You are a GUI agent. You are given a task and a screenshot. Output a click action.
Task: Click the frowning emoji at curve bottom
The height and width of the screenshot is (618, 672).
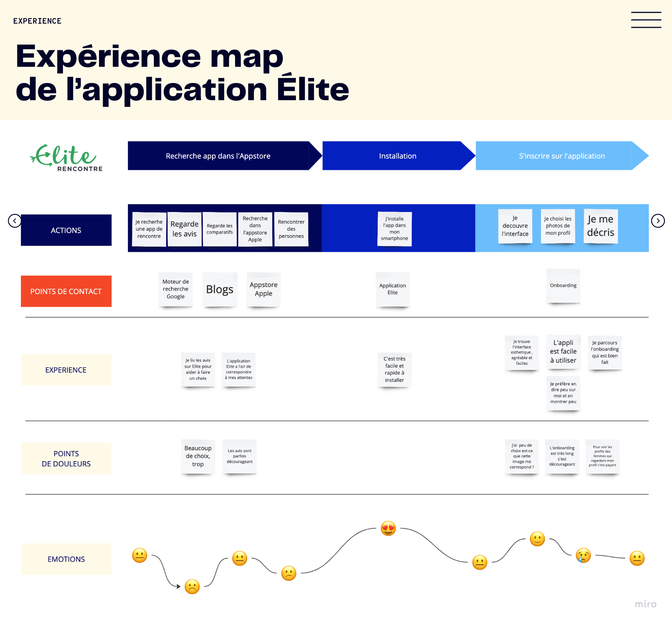(x=192, y=586)
